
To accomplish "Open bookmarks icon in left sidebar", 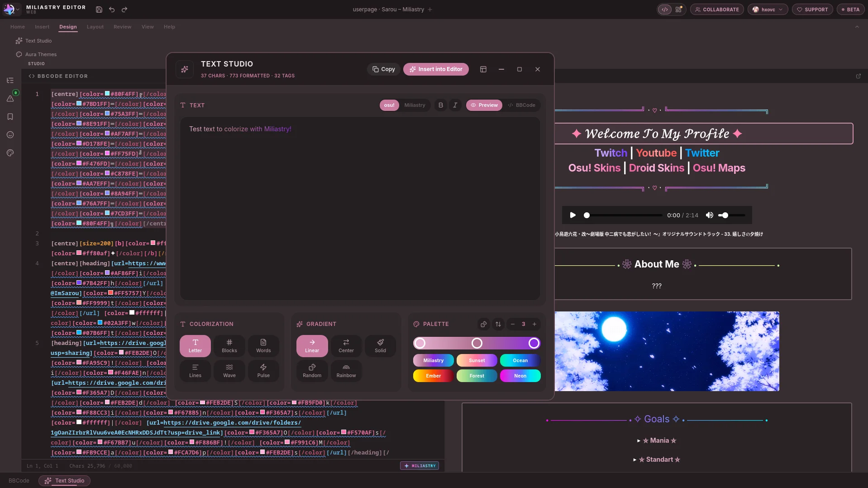I will pos(10,117).
